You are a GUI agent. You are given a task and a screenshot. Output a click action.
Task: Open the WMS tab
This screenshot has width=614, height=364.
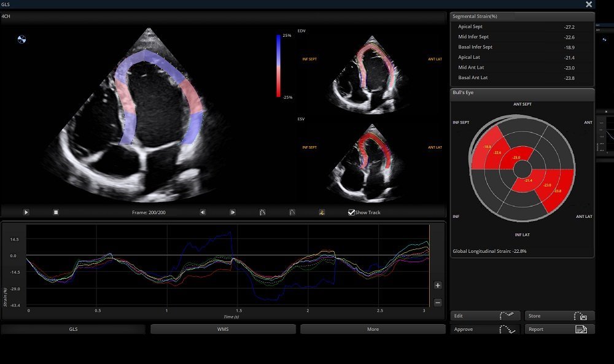point(223,330)
